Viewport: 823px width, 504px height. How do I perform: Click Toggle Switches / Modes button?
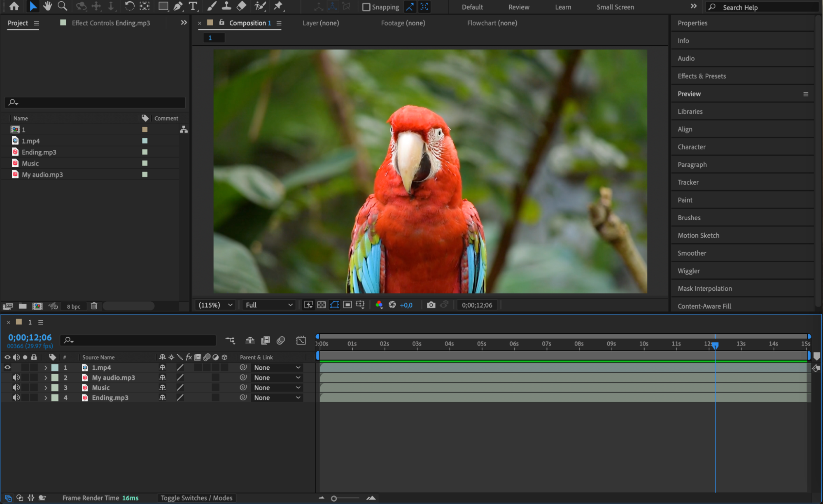click(196, 498)
